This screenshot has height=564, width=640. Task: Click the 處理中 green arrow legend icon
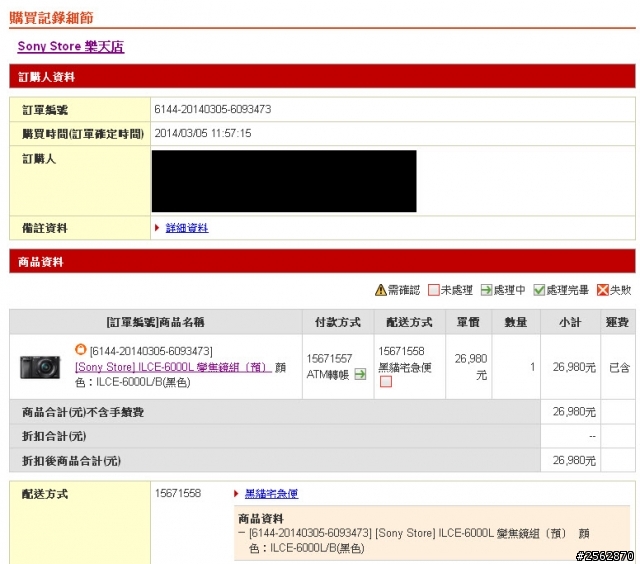click(x=486, y=290)
